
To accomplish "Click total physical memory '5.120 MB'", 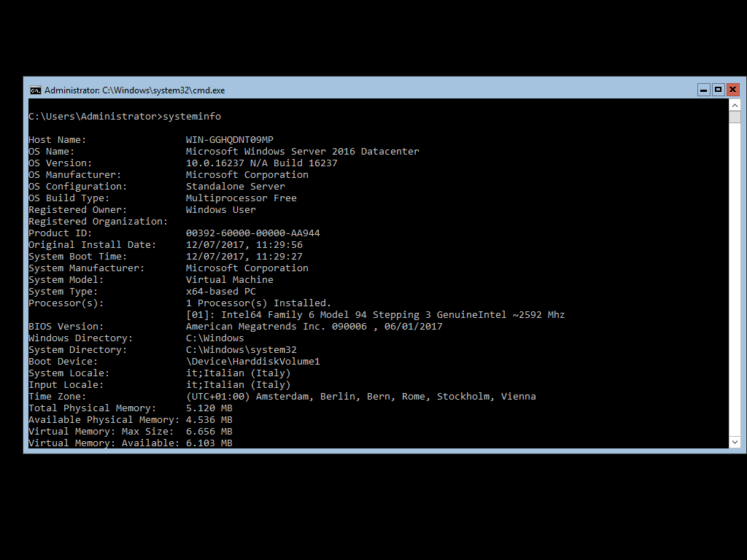I will click(209, 408).
